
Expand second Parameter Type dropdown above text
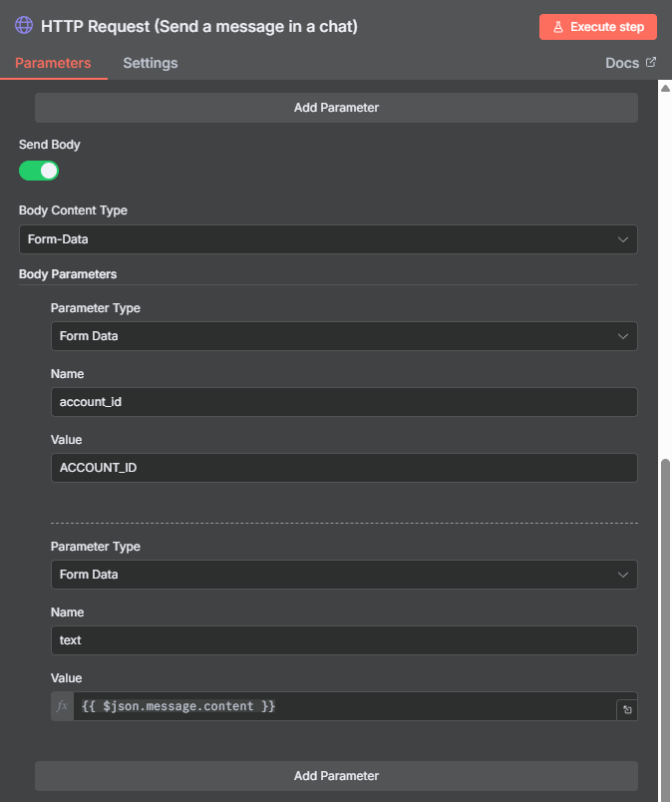(x=344, y=575)
